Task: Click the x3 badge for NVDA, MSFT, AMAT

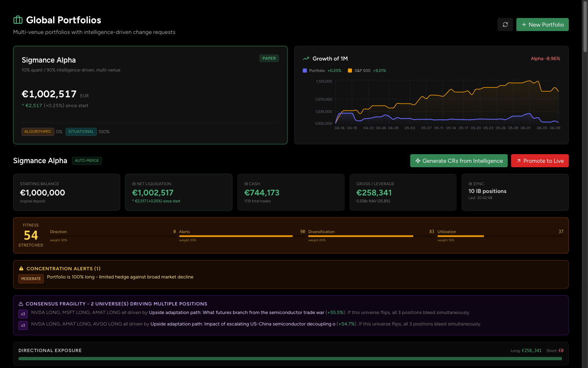Action: pyautogui.click(x=23, y=314)
